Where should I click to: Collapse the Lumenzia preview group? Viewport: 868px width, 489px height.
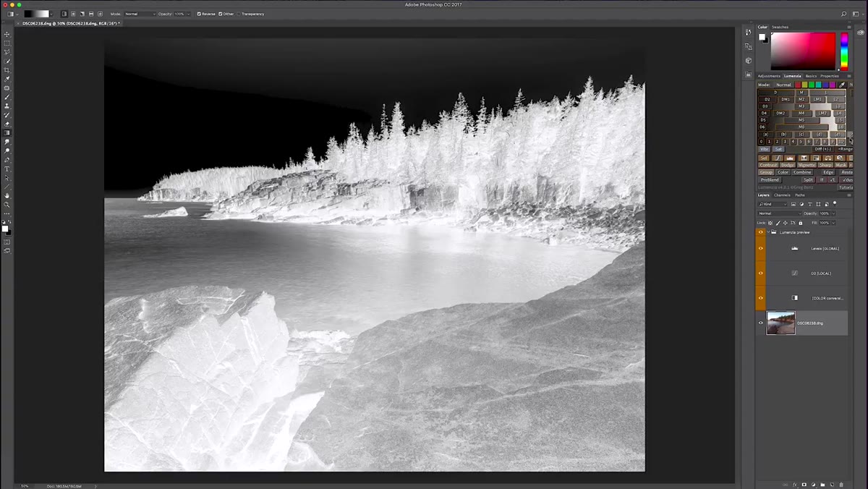coord(767,232)
